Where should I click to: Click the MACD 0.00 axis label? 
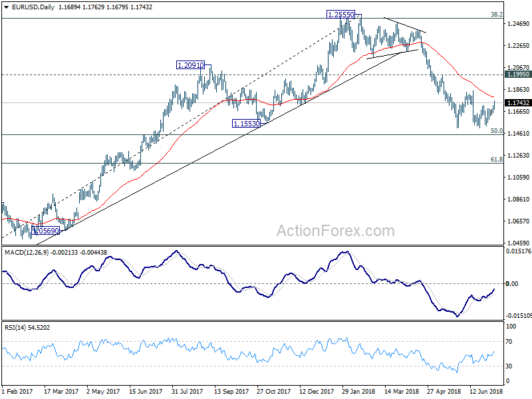(512, 284)
